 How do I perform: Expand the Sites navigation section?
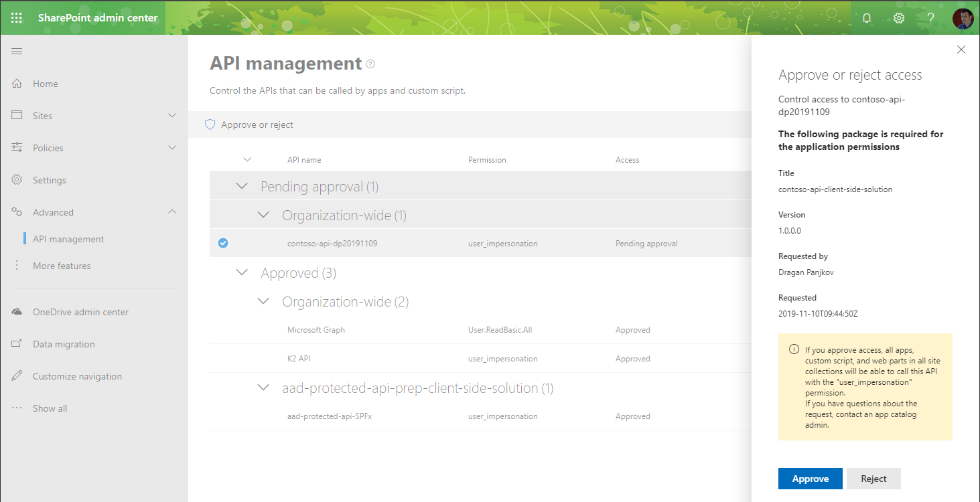click(173, 115)
